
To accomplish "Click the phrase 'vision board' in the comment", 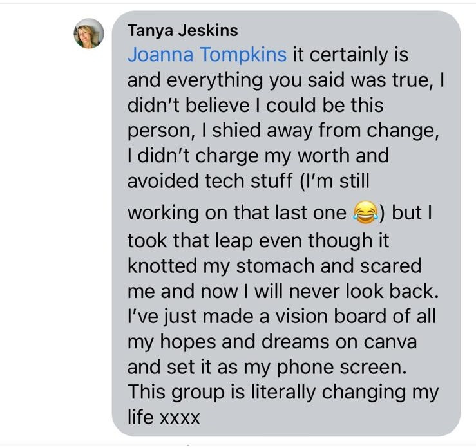I will coord(301,316).
